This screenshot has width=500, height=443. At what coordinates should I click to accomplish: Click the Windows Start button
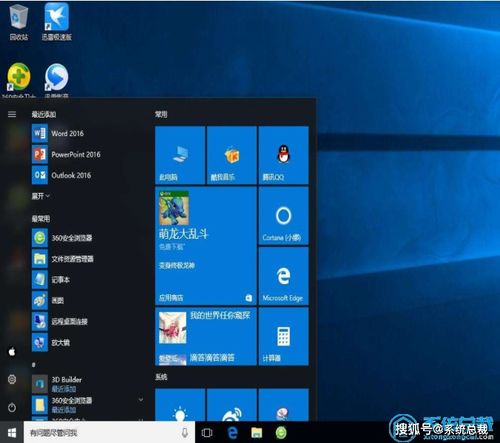click(x=12, y=433)
